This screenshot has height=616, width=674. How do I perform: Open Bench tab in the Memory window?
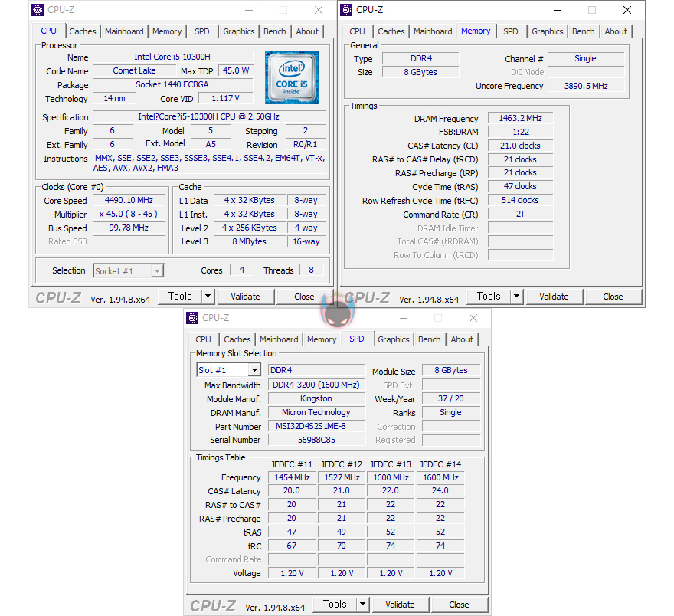pos(584,31)
